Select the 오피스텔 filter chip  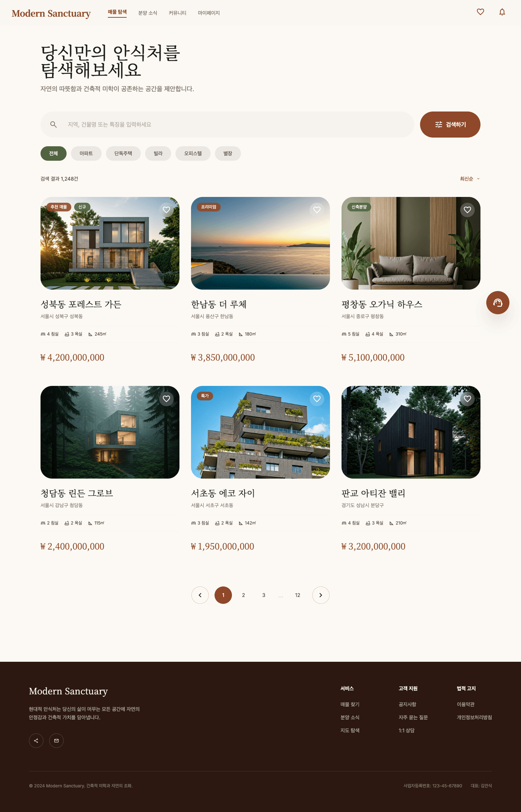pos(193,153)
